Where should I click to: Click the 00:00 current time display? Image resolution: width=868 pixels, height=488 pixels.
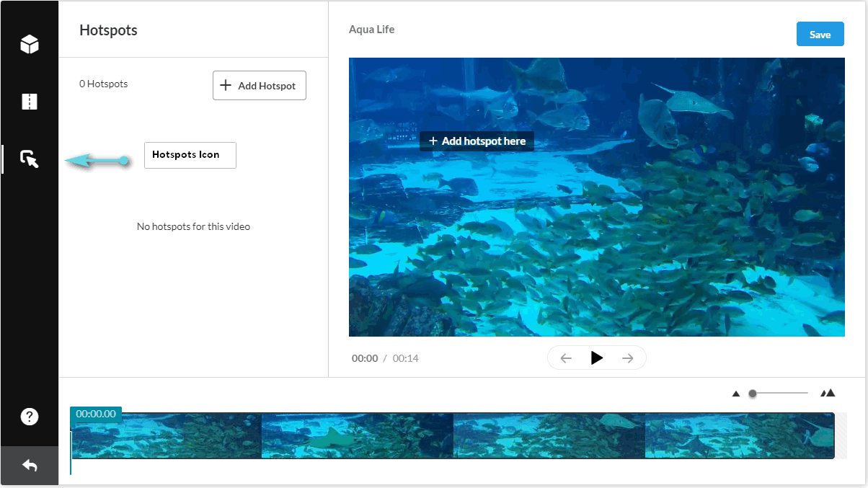click(x=365, y=358)
